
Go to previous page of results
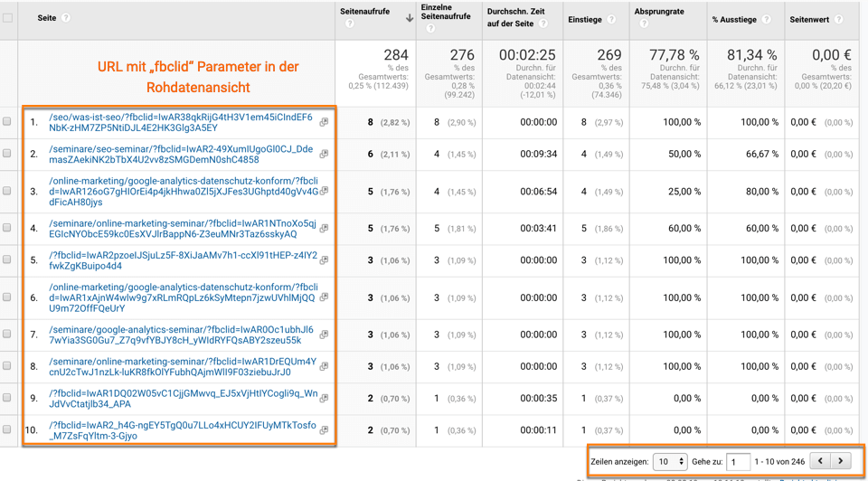click(x=820, y=461)
